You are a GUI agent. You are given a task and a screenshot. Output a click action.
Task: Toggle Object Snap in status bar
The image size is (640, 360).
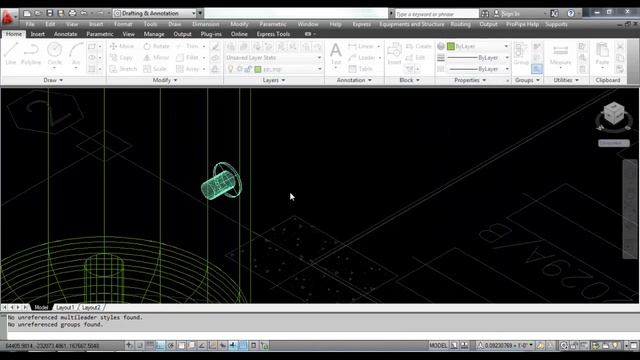(x=181, y=346)
